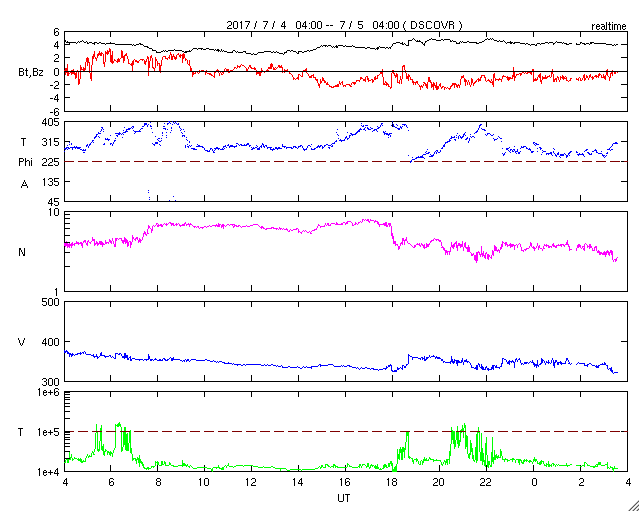Click the '400' velocity tick label
Image resolution: width=640 pixels, height=512 pixels.
[51, 342]
